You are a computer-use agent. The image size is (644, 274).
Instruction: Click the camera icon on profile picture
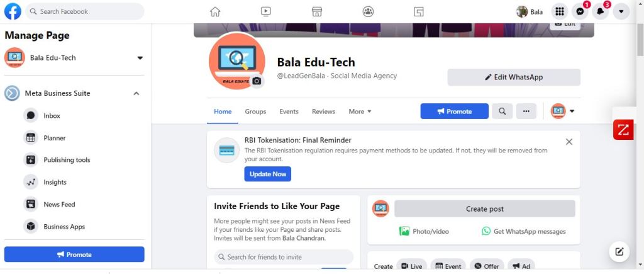click(257, 81)
